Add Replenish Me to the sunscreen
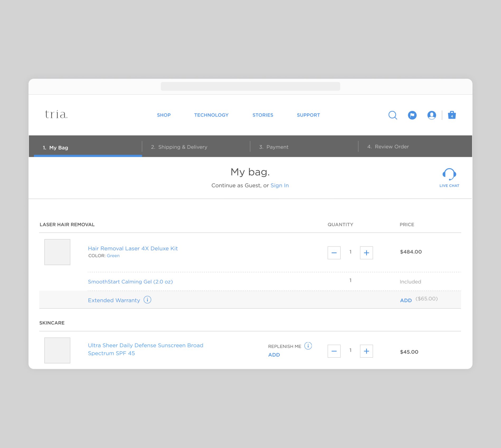 (x=274, y=355)
